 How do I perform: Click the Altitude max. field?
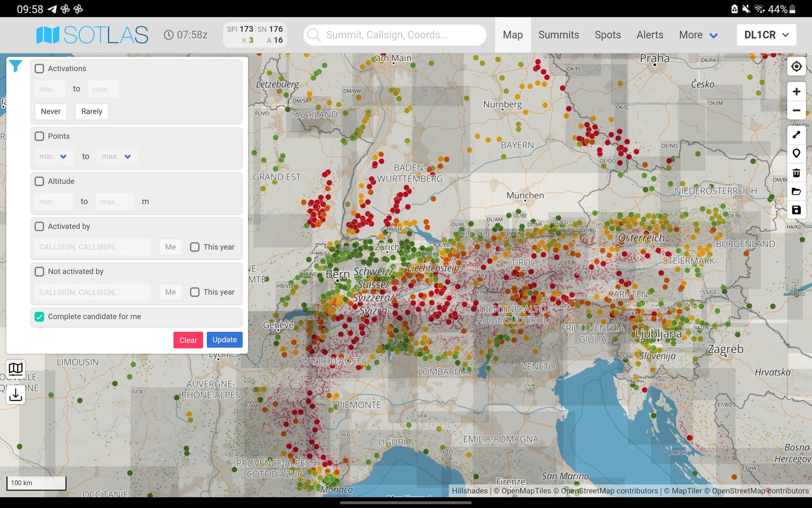pos(115,202)
